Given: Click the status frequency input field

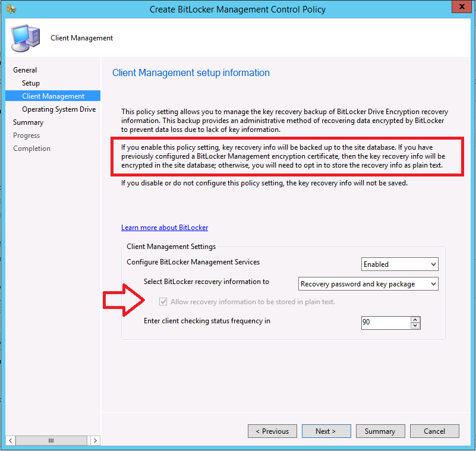Looking at the screenshot, I should click(x=386, y=323).
